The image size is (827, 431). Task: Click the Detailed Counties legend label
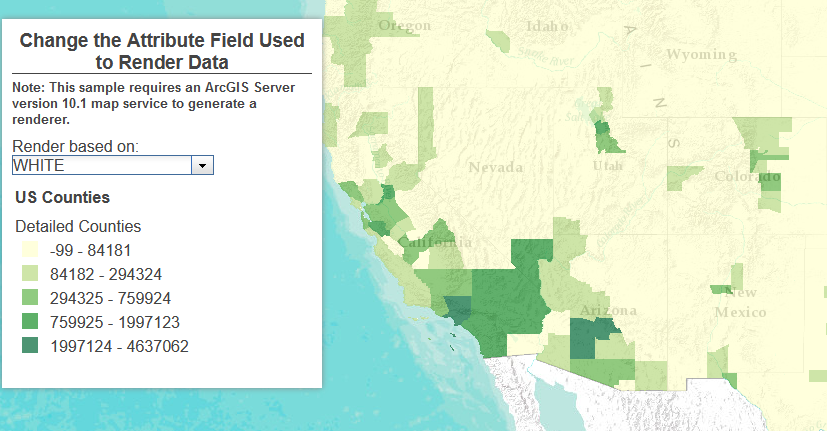[78, 226]
